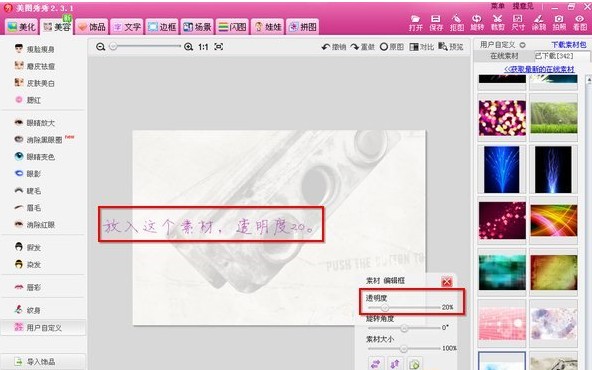Select 消除黑眼圈 dark circle remover

pos(39,140)
